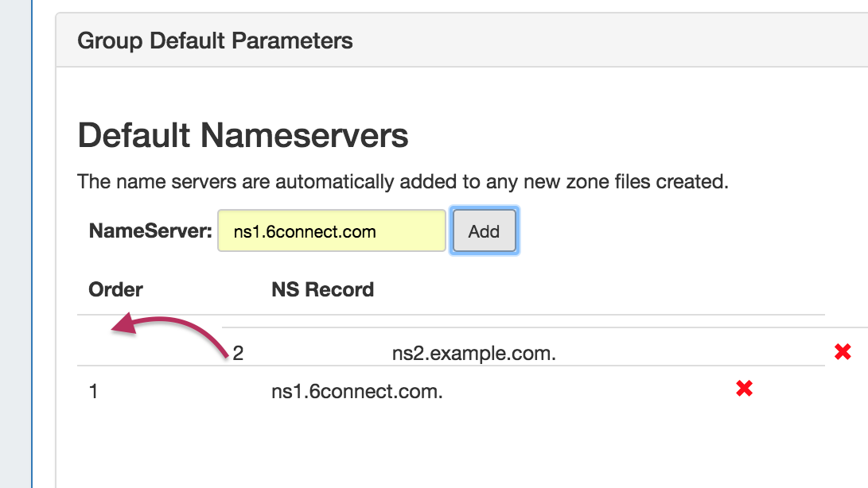The image size is (868, 488).
Task: Click the NameServer field label
Action: [x=150, y=231]
